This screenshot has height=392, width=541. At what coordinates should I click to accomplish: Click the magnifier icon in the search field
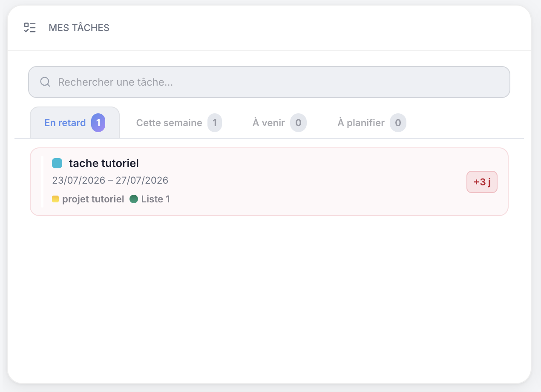tap(45, 82)
